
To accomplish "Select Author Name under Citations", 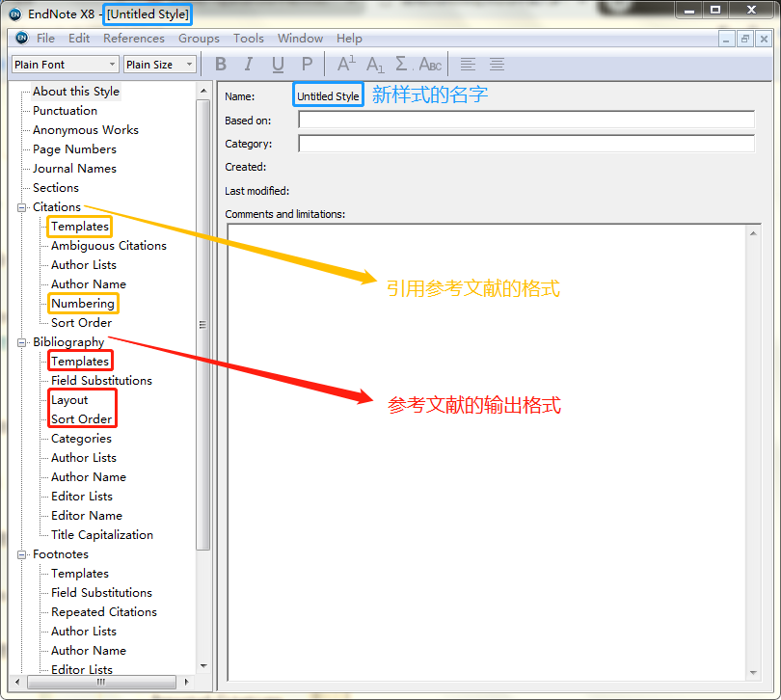I will pyautogui.click(x=88, y=284).
